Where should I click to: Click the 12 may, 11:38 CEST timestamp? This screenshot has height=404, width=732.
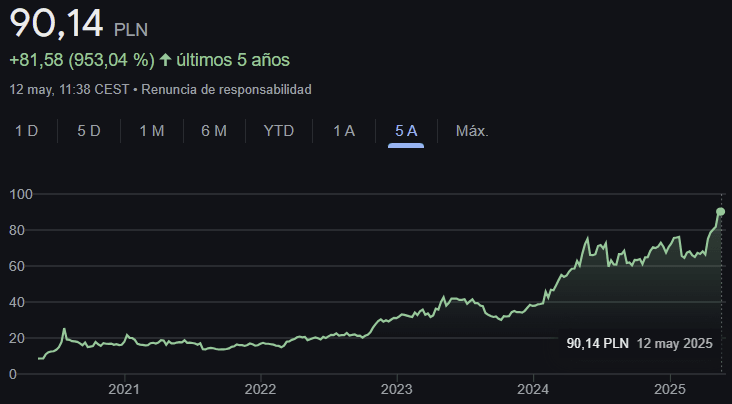[x=69, y=89]
